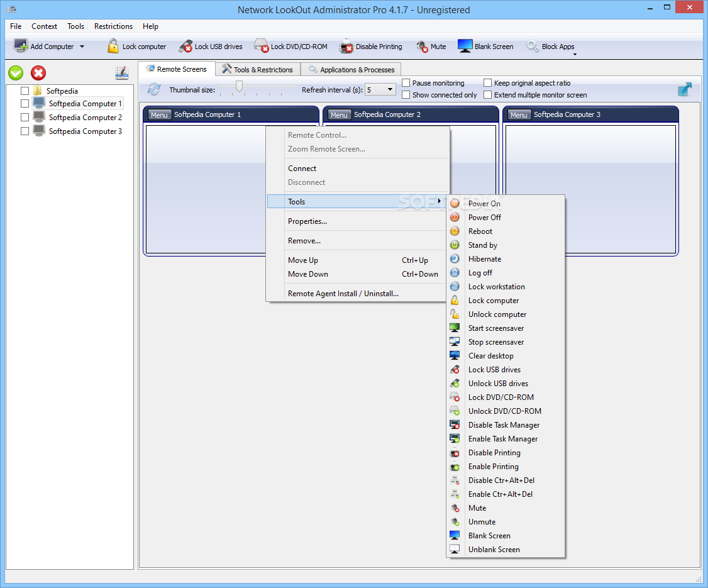Tick the Softpedia Computer 2 checkbox
Screen dimensions: 708x588
25,118
